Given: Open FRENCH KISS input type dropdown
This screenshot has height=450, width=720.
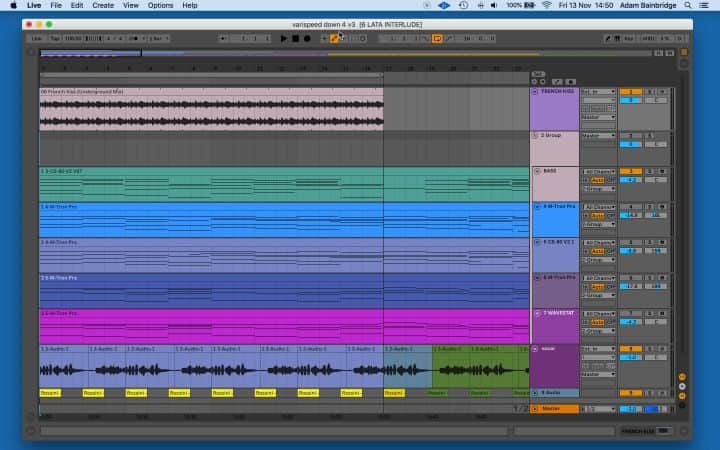Looking at the screenshot, I should [598, 92].
